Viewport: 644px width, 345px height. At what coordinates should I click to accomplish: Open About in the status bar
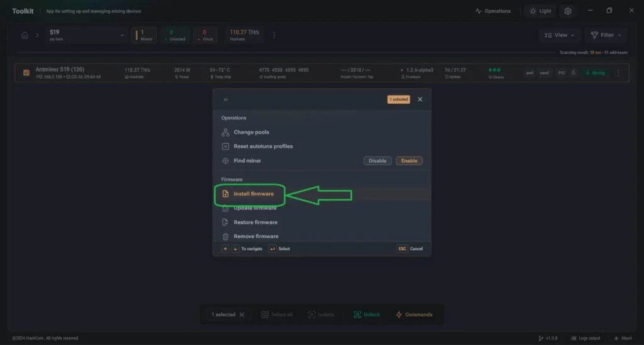623,338
